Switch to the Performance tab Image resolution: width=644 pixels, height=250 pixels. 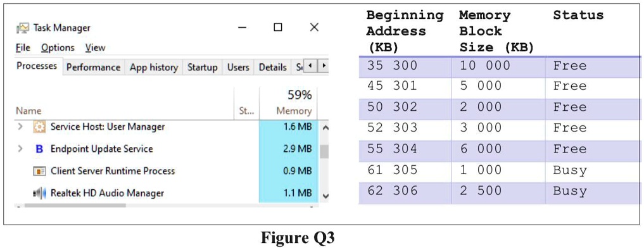[94, 67]
